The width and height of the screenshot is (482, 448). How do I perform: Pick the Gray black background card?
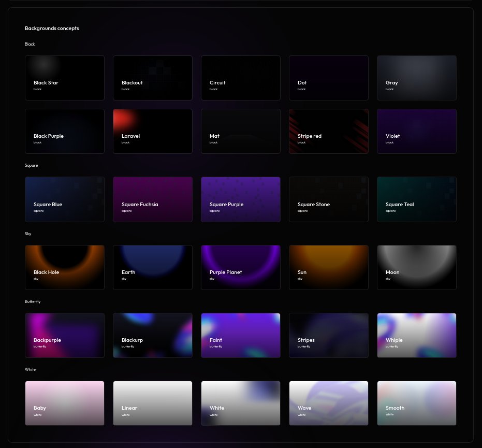pyautogui.click(x=417, y=78)
